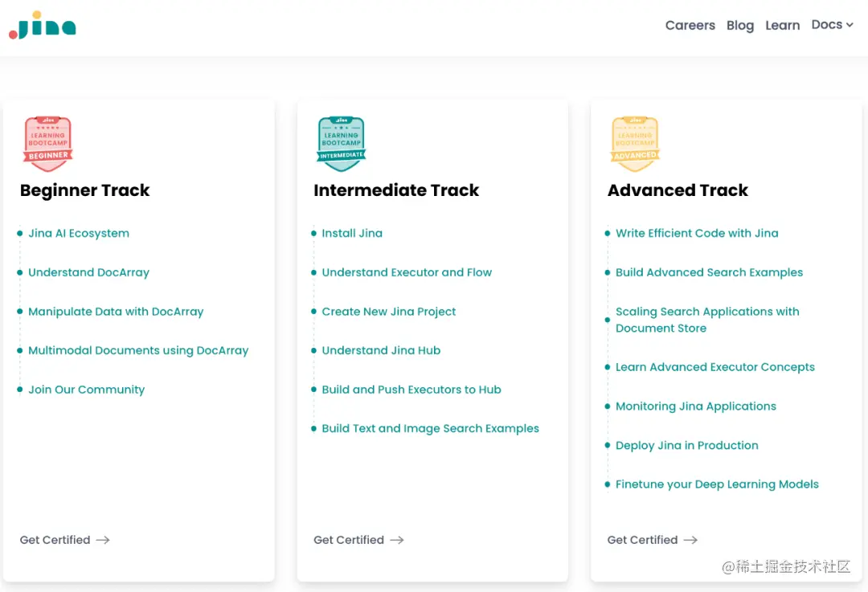Click arrow icon in Intermediate Get Certified
The height and width of the screenshot is (592, 868).
[x=397, y=540]
